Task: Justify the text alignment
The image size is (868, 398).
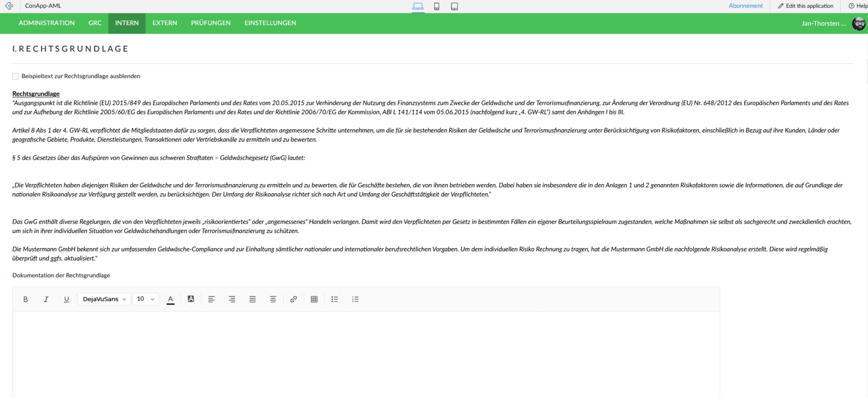Action: point(252,299)
